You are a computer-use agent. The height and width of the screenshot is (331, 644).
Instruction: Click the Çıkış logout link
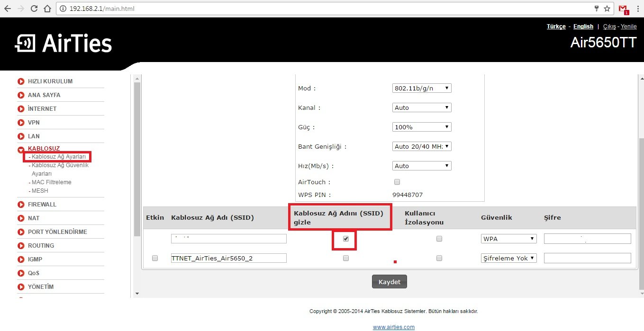pyautogui.click(x=609, y=27)
